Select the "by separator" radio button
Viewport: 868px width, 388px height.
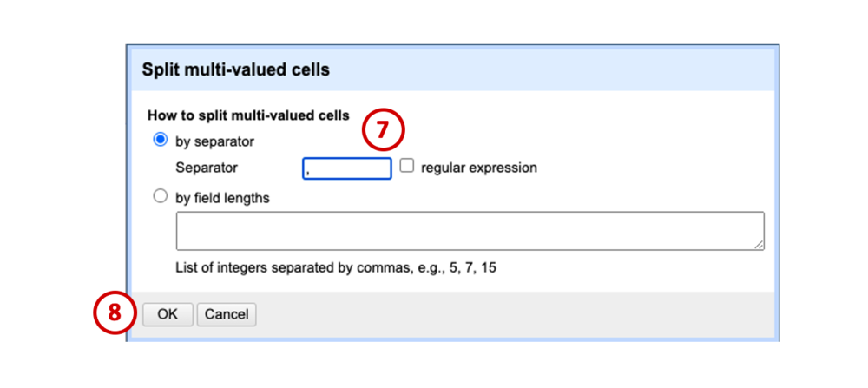click(x=160, y=141)
